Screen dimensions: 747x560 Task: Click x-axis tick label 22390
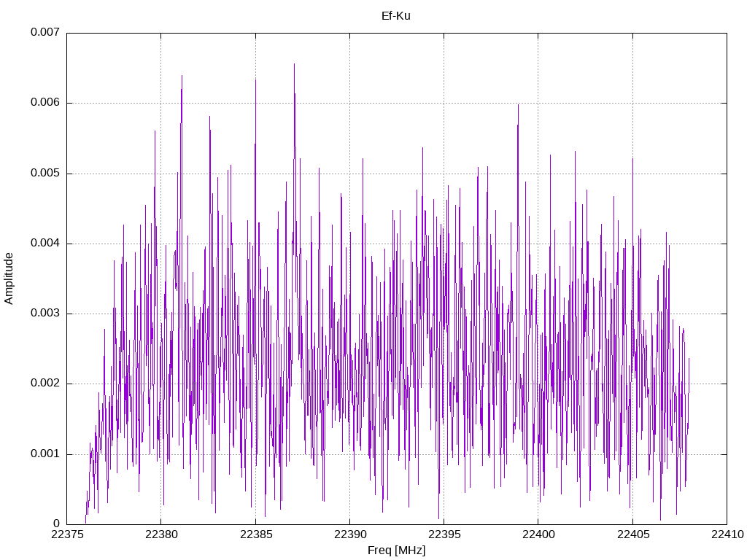[x=349, y=534]
